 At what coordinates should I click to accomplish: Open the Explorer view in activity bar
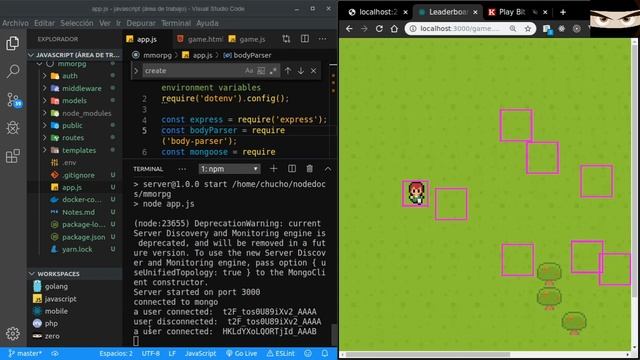click(13, 43)
